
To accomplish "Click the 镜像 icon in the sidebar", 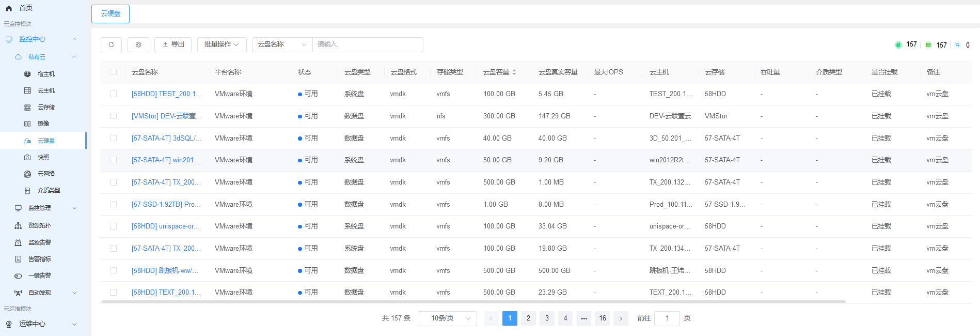I will (27, 124).
